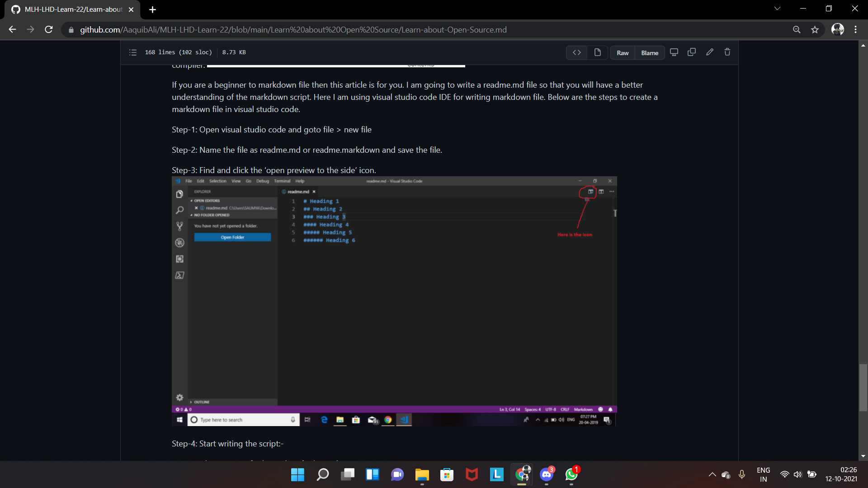Select the MLH-LHD-Learn-22 browser tab
The width and height of the screenshot is (868, 488).
[72, 9]
